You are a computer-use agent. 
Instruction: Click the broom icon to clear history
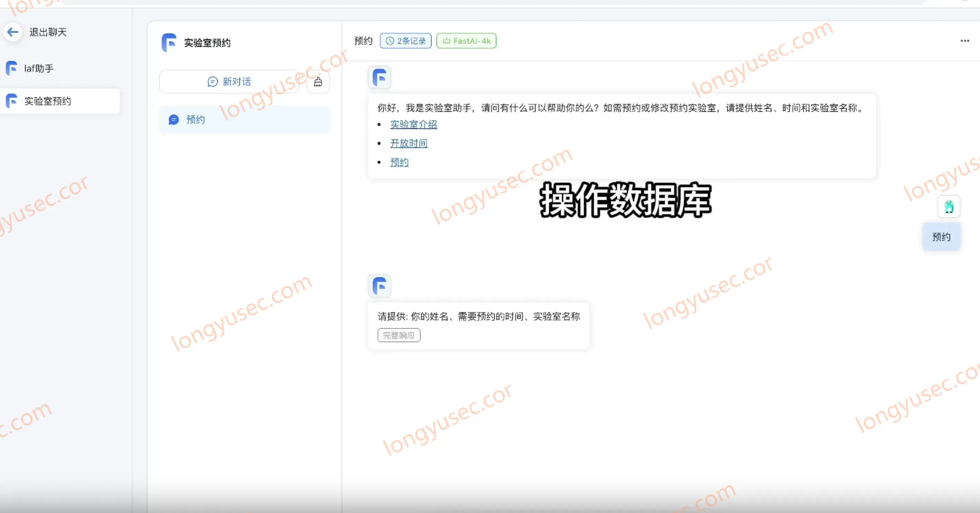(318, 81)
